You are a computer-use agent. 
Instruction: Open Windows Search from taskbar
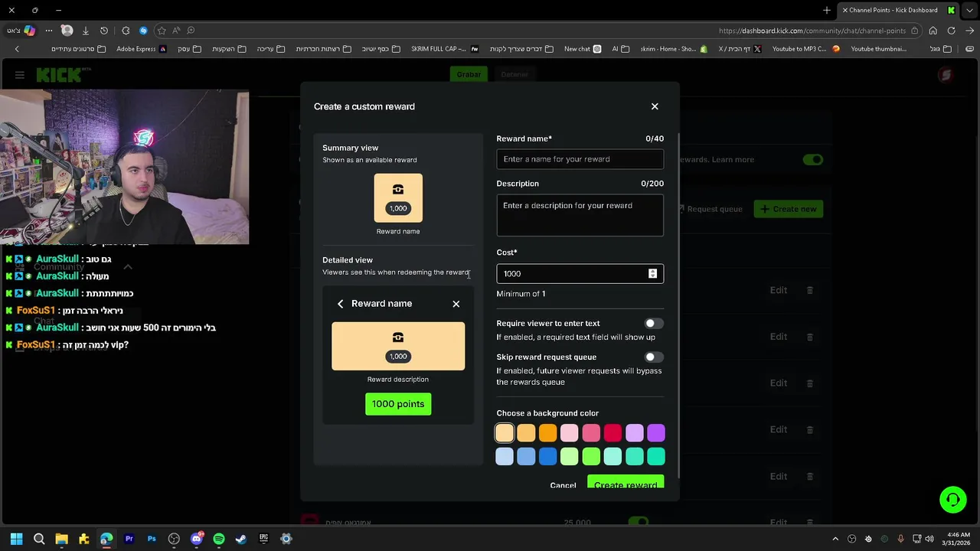click(39, 539)
